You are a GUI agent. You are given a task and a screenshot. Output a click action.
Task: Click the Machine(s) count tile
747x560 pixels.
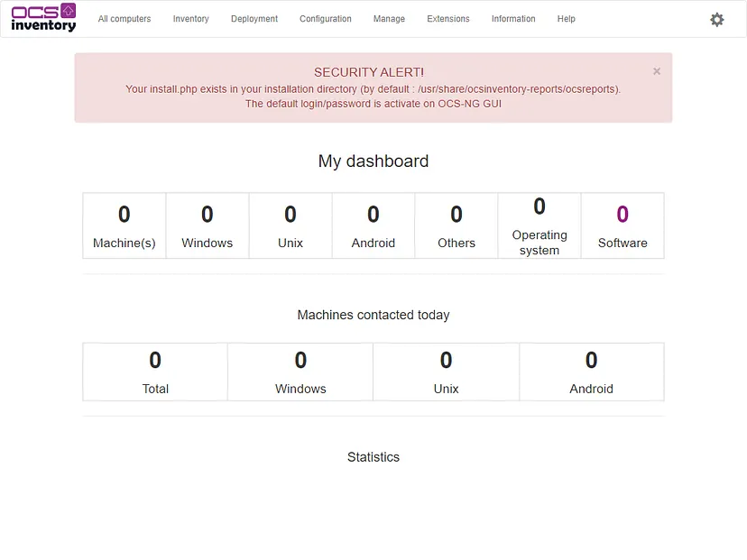(124, 225)
